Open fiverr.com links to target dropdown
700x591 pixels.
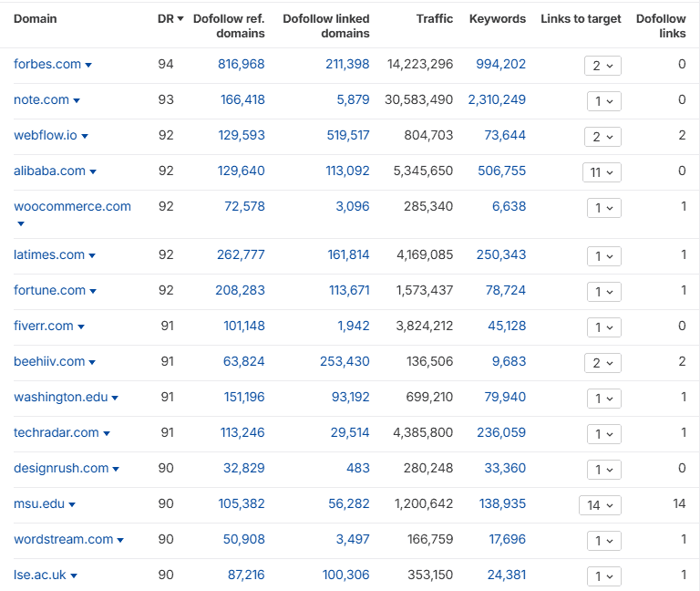pyautogui.click(x=604, y=327)
